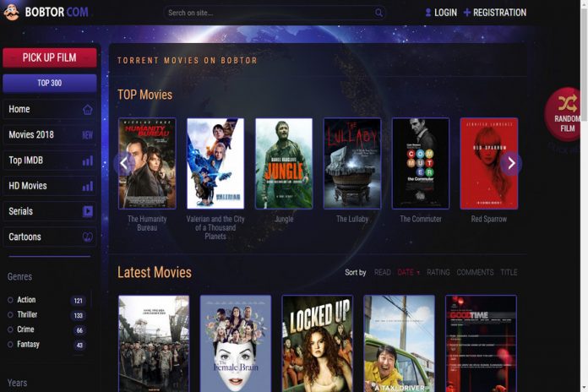The height and width of the screenshot is (392, 588).
Task: Click the bar chart icon beside Top IMDB
Action: [x=87, y=161]
